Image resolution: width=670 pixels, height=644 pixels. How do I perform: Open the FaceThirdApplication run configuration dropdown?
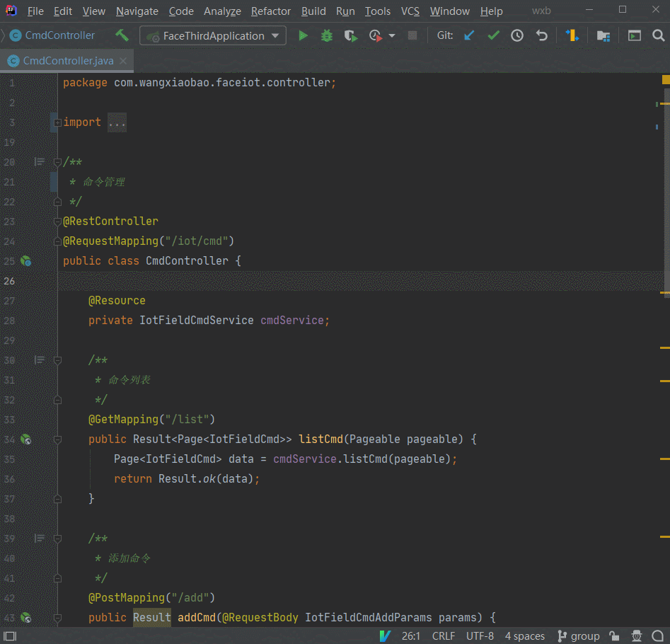213,35
